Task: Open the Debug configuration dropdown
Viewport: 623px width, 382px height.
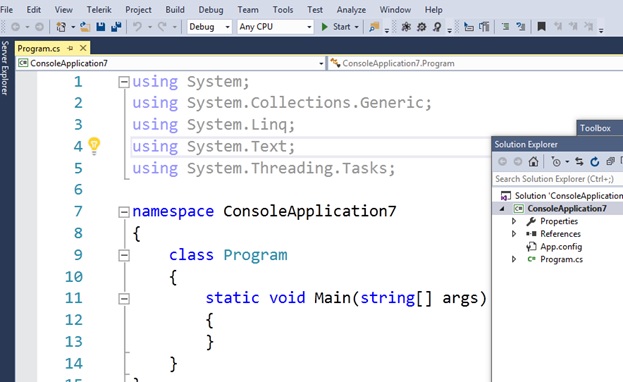Action: click(x=209, y=27)
